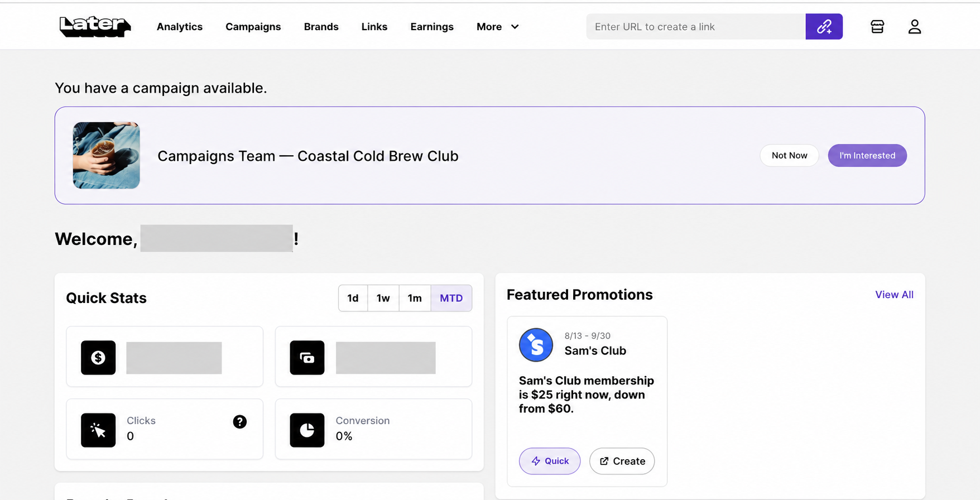This screenshot has height=500, width=980.
Task: Open the Earnings nav item
Action: (432, 27)
